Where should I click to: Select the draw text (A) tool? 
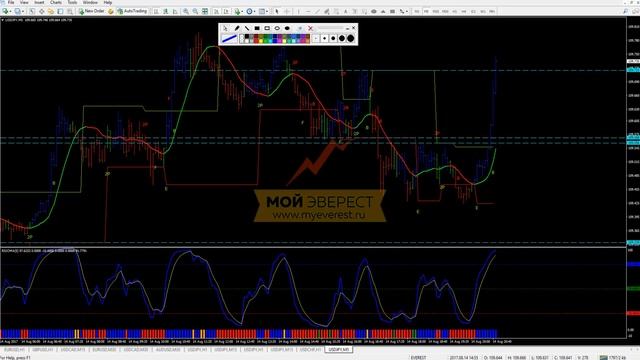345,11
